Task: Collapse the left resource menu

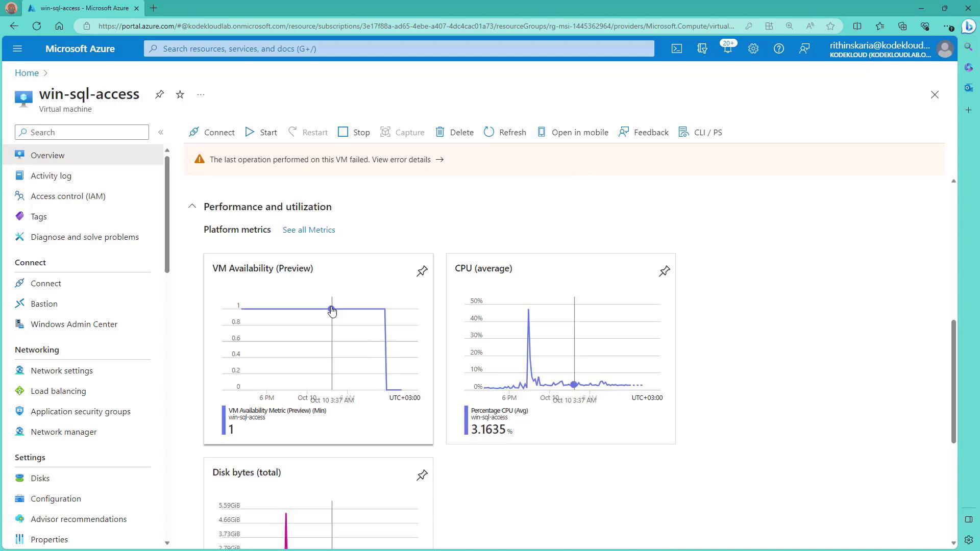Action: tap(161, 132)
